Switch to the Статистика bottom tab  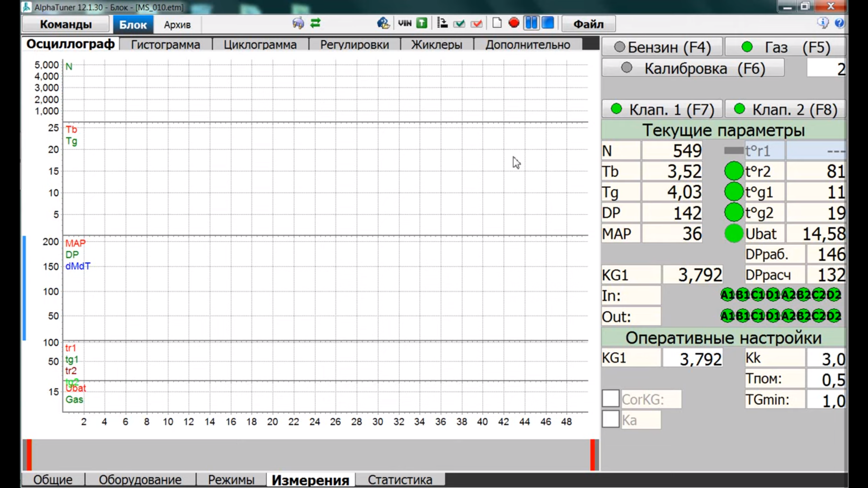pyautogui.click(x=400, y=479)
